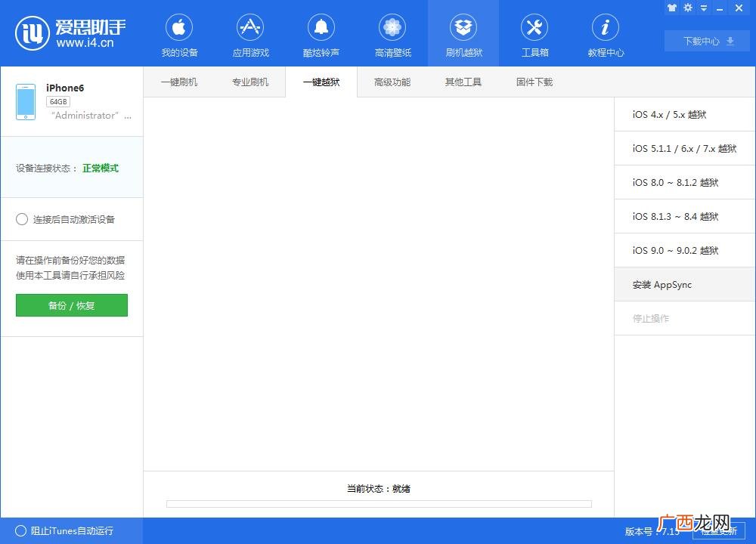Choose iOS 9.0 ~ 9.0.2 越狱
The width and height of the screenshot is (756, 544).
point(685,250)
